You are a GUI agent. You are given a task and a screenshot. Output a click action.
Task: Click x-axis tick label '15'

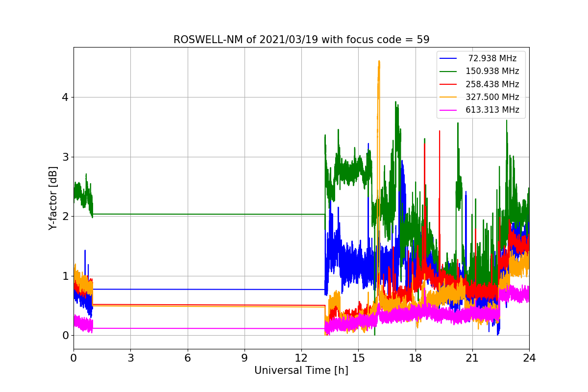coord(358,358)
